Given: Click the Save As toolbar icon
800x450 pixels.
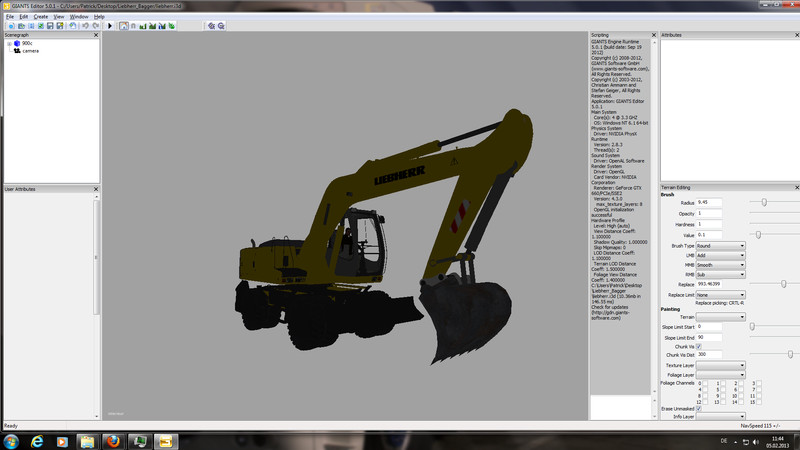Looking at the screenshot, I should click(x=60, y=26).
